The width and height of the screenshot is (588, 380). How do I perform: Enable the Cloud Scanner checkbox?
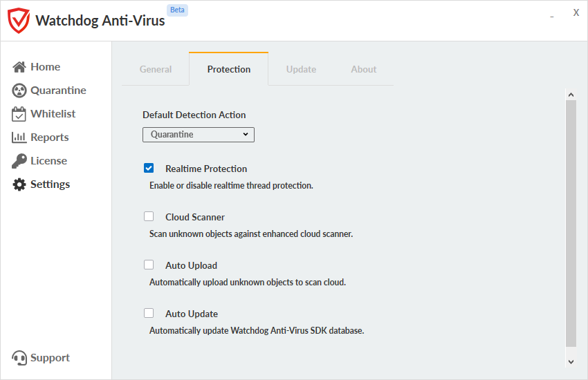149,216
